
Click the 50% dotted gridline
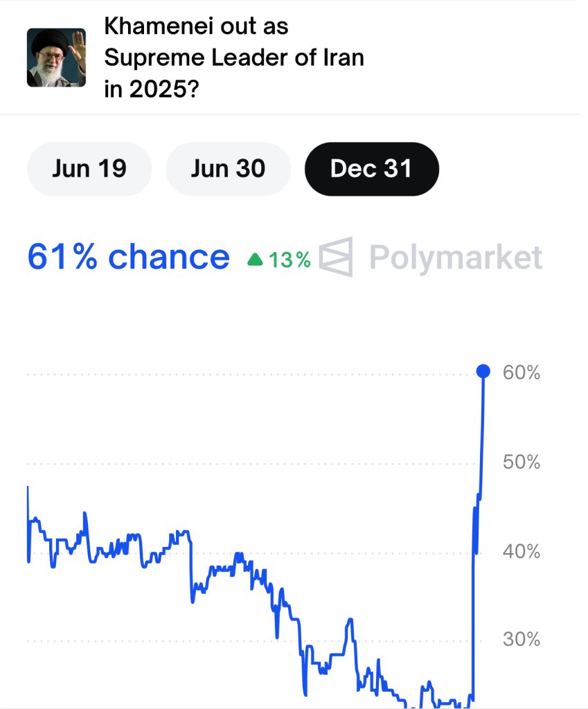(251, 464)
